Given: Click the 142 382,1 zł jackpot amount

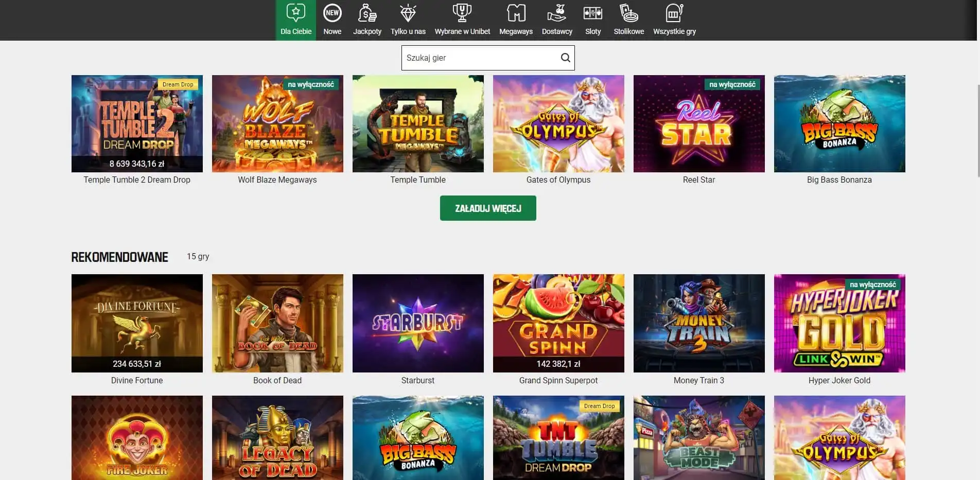Looking at the screenshot, I should coord(558,364).
